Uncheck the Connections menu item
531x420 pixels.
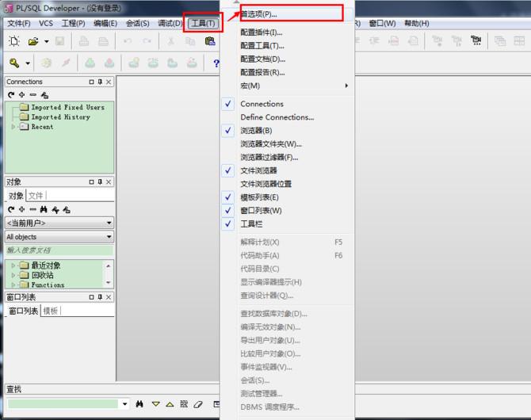[x=262, y=104]
